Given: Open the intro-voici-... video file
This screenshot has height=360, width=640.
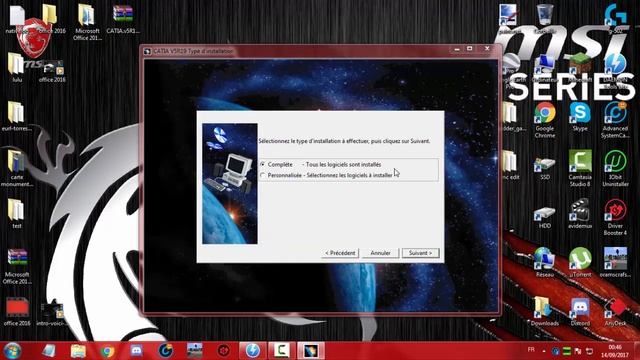Looking at the screenshot, I should (52, 313).
